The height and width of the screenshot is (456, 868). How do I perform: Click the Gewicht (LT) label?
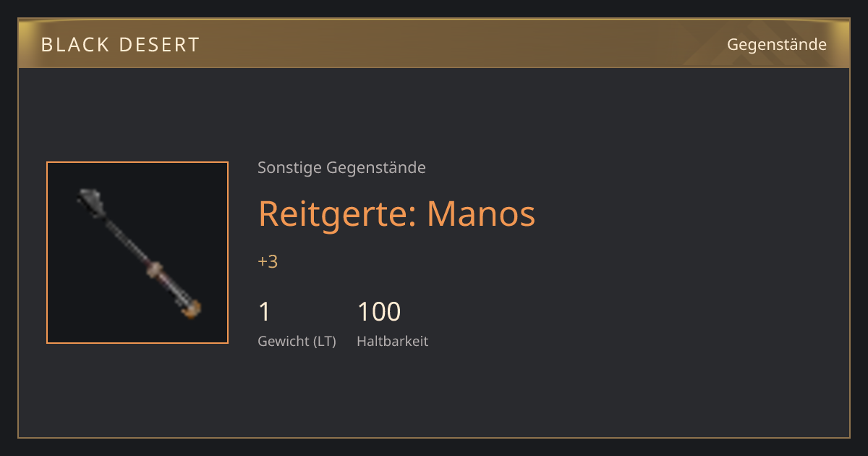297,342
